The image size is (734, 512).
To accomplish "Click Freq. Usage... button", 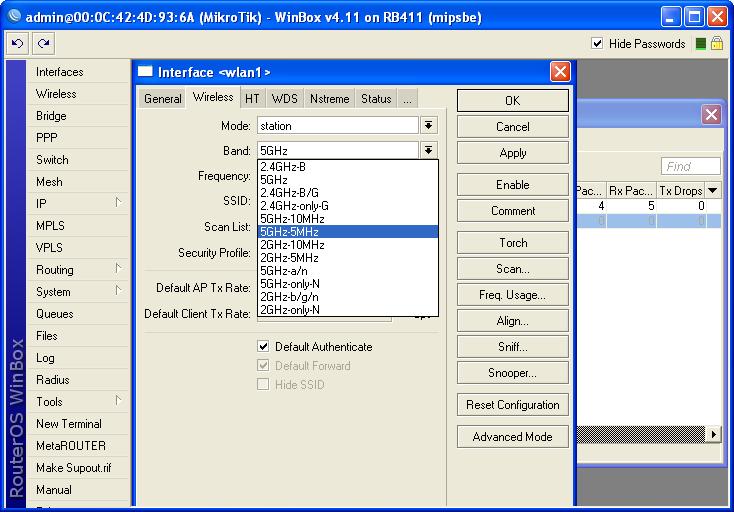I will [513, 295].
